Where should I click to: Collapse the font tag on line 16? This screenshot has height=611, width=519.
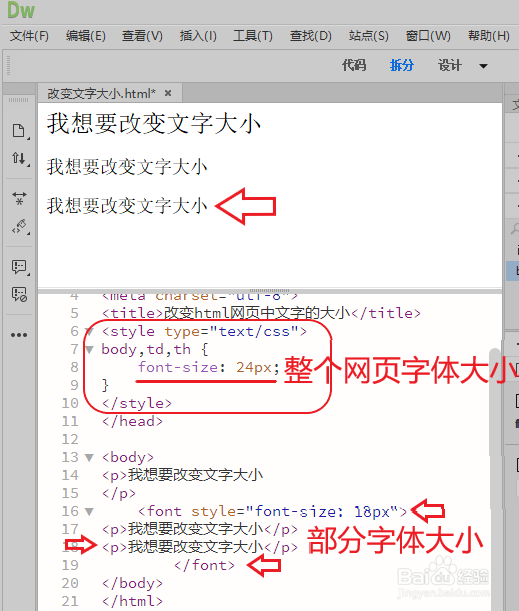[x=89, y=511]
